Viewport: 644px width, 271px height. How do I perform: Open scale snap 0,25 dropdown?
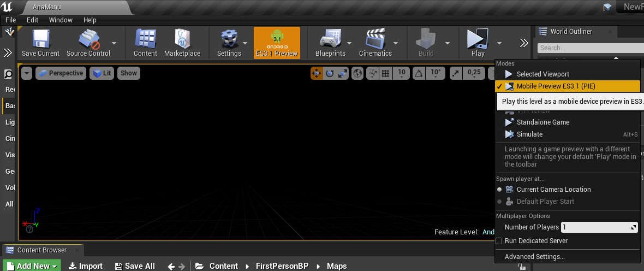click(474, 74)
